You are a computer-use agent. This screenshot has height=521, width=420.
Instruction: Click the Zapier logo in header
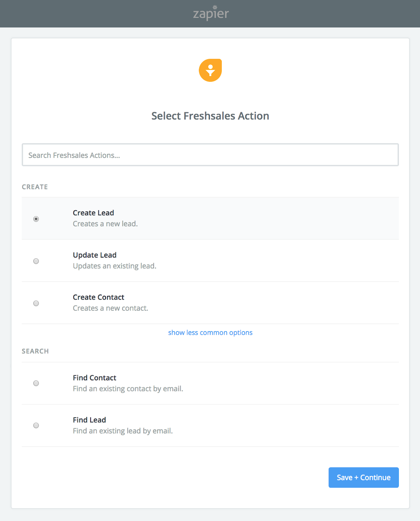211,13
